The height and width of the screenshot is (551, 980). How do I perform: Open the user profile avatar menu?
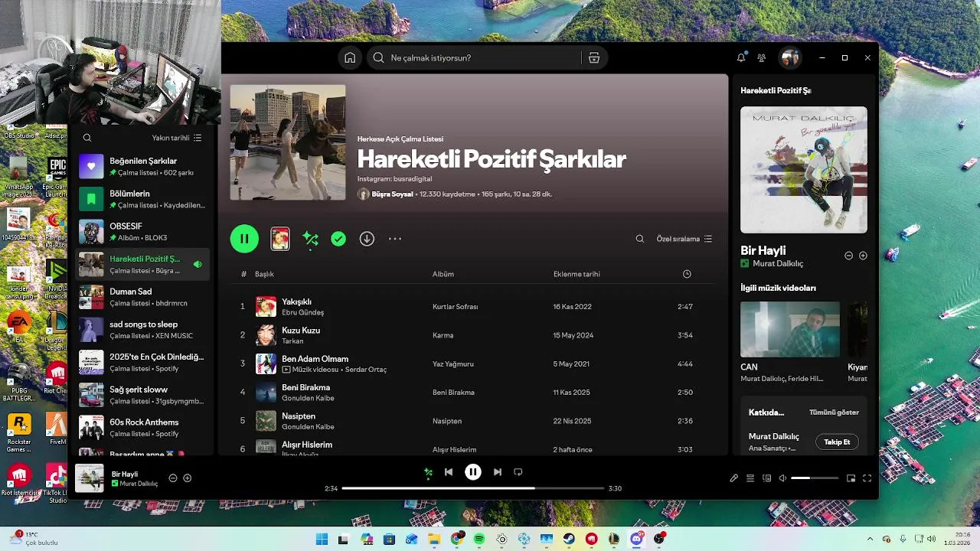click(790, 57)
